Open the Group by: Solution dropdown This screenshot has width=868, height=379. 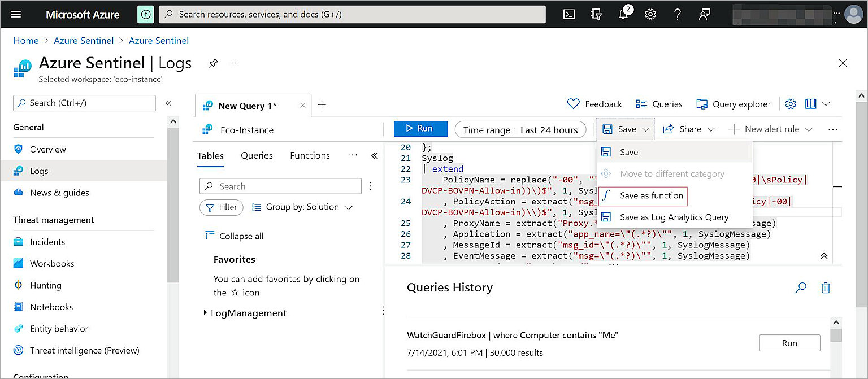(x=302, y=207)
